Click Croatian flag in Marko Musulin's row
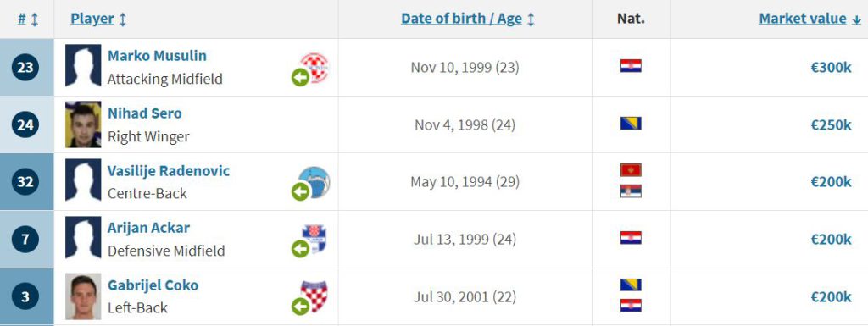 coord(631,66)
